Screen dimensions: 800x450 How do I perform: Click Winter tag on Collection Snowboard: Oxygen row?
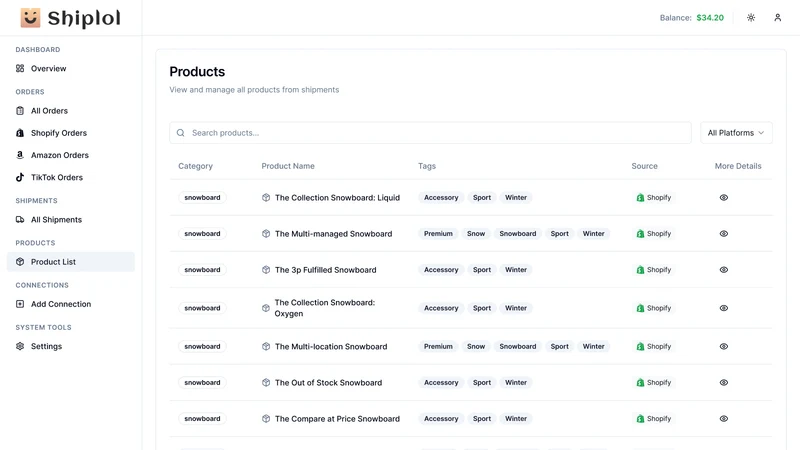click(516, 308)
